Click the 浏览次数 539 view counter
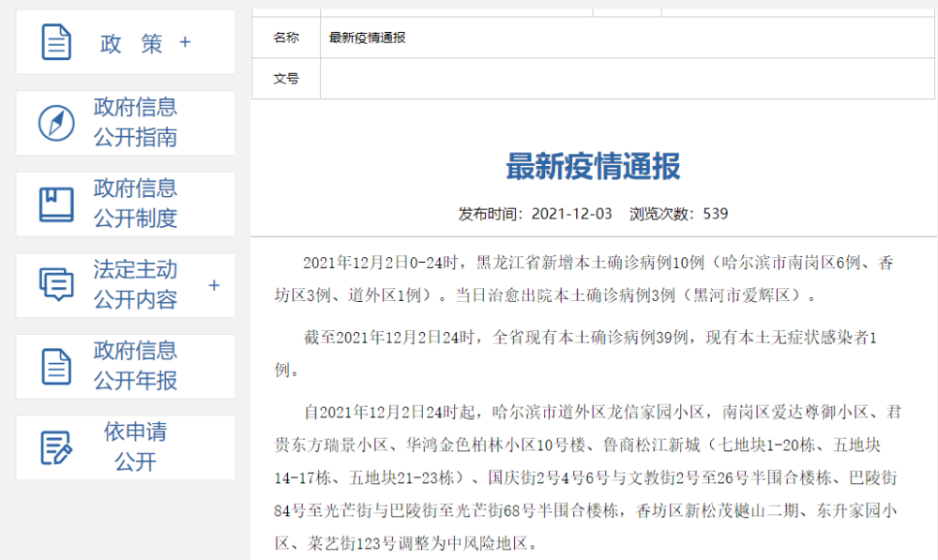Screen dimensions: 938x560 point(678,214)
